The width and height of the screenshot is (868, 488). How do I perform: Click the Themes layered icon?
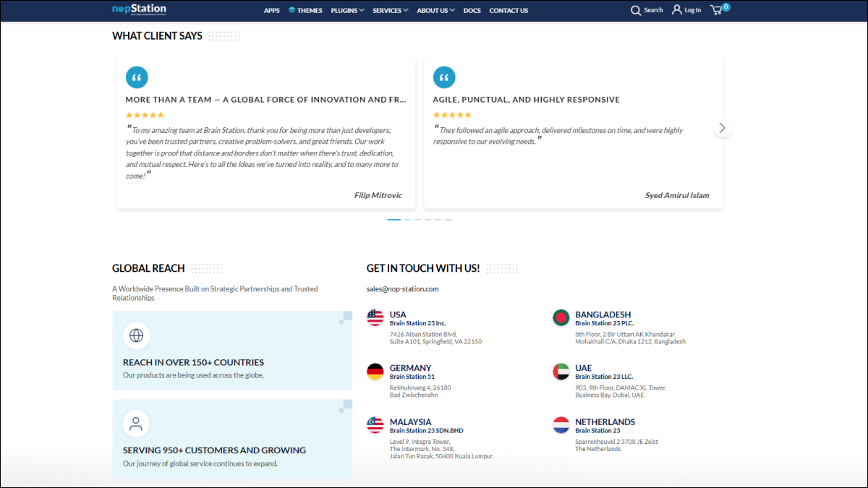tap(292, 10)
